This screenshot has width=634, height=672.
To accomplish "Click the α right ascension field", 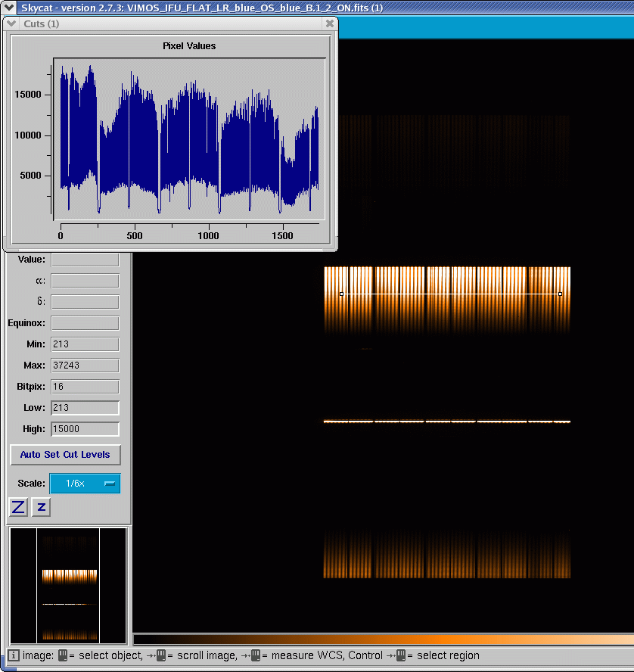I will click(85, 281).
